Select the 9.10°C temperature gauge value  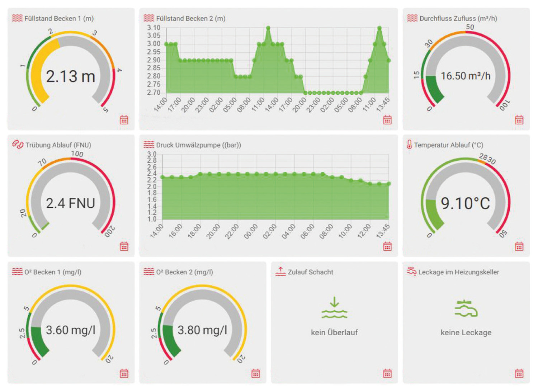click(x=466, y=203)
